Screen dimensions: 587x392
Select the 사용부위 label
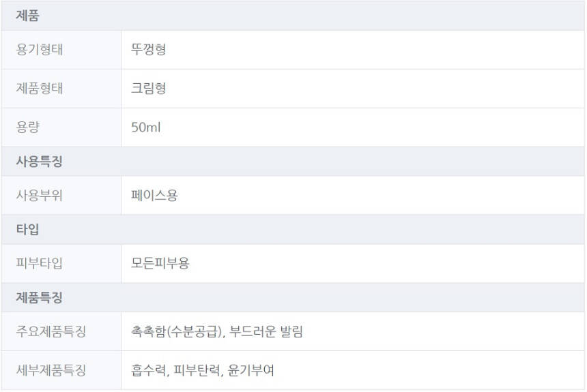click(40, 196)
